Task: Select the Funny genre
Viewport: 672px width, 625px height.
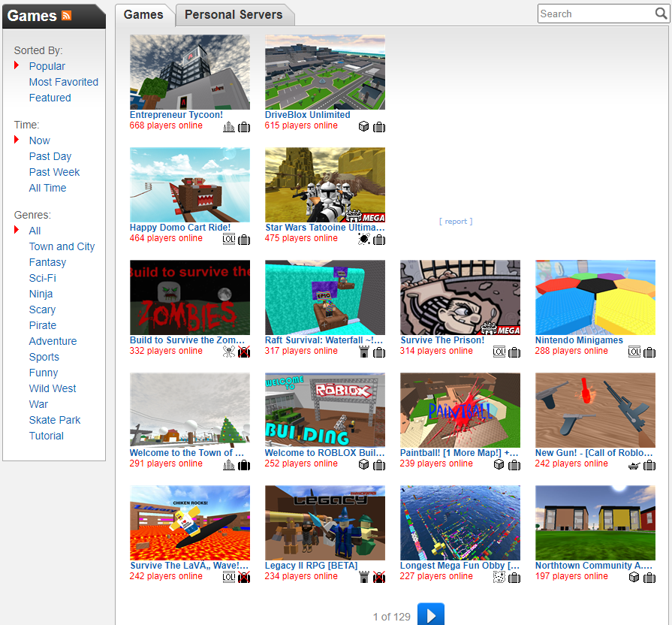Action: [44, 373]
